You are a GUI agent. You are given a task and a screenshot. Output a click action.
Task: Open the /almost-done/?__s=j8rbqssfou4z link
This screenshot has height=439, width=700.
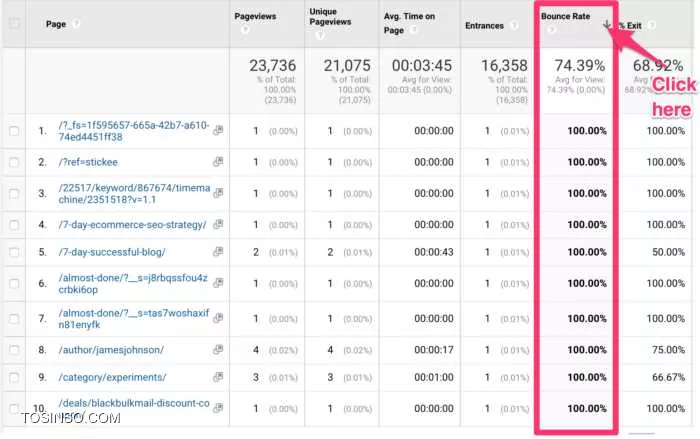(x=133, y=284)
